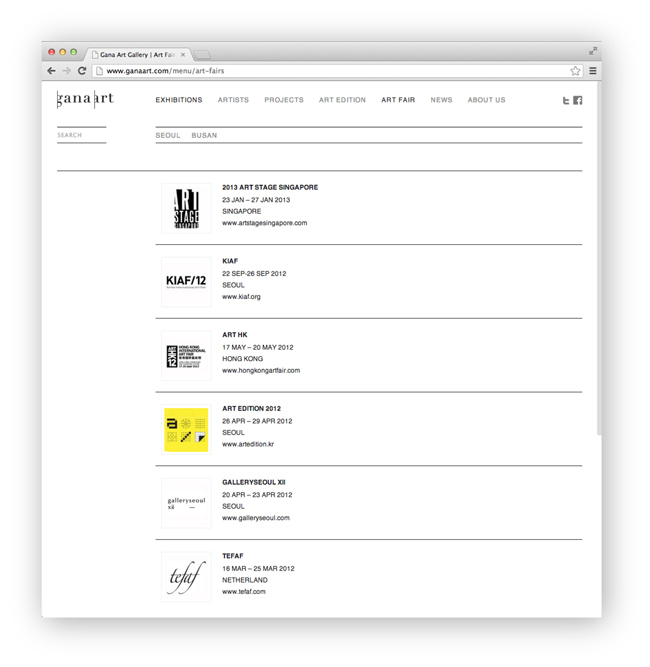Open the Chrome hamburger menu
Screen dimensions: 650x667
pos(593,71)
